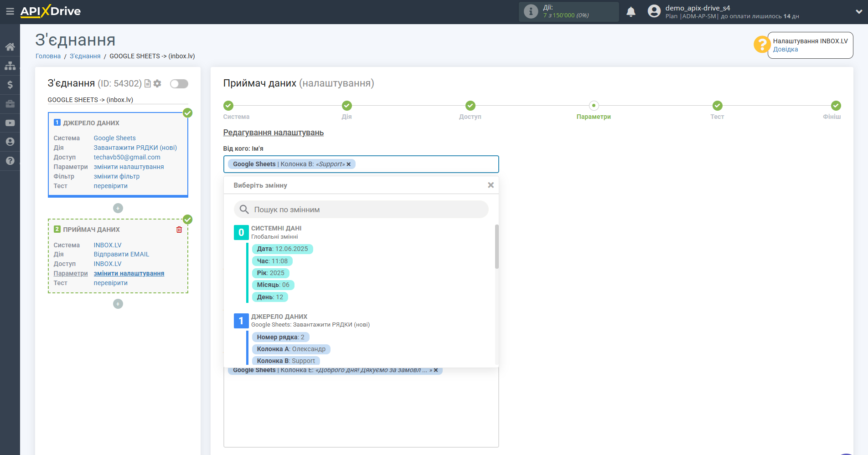Click the Редагування налаштувань heading

click(274, 133)
